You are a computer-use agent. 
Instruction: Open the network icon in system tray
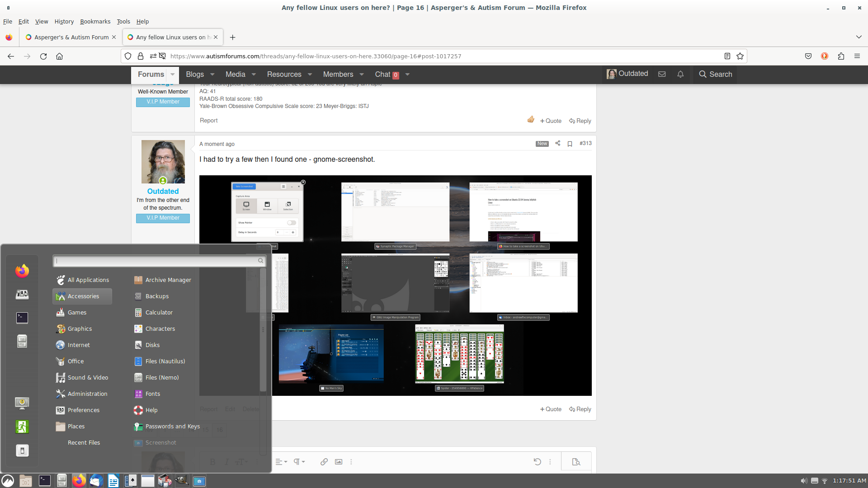825,481
